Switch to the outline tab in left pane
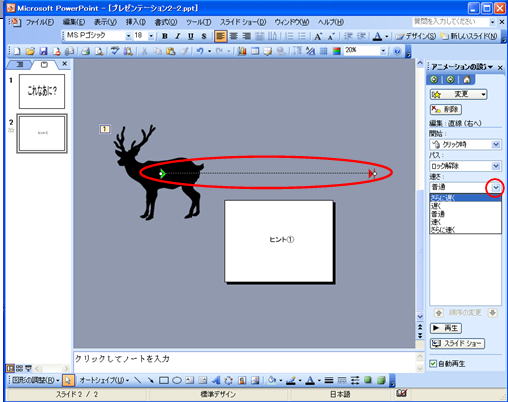508x402 pixels. (x=20, y=64)
